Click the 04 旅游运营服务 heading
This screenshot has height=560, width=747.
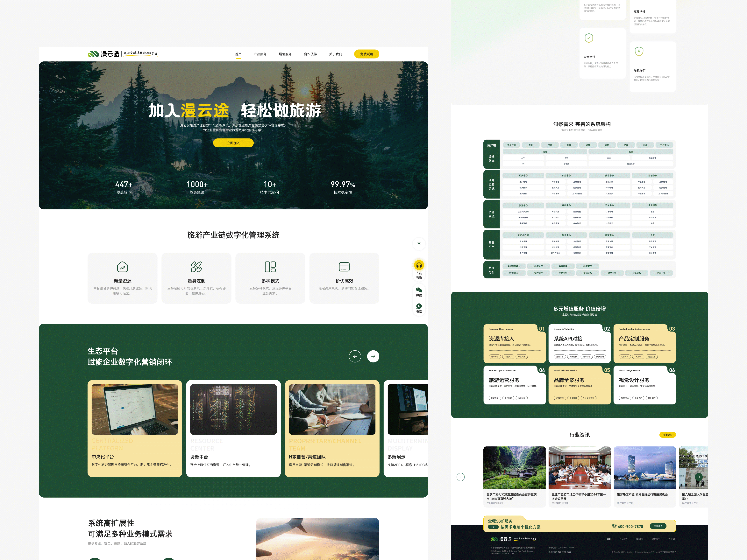[504, 380]
